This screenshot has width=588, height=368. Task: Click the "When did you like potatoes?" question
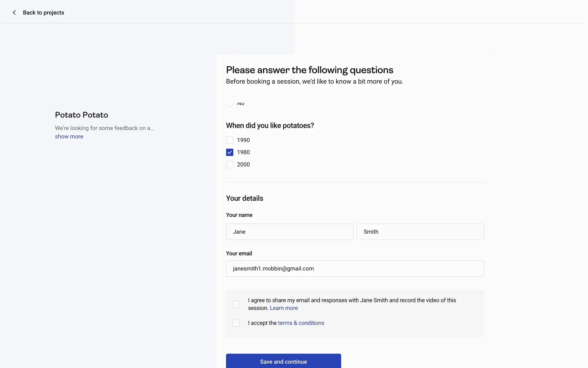[x=270, y=126]
